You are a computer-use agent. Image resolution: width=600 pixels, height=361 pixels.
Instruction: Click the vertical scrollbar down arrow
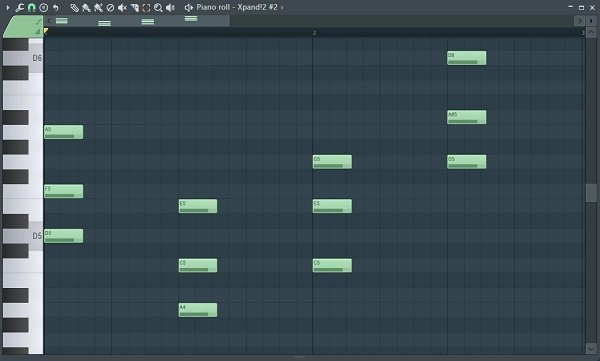[x=591, y=348]
